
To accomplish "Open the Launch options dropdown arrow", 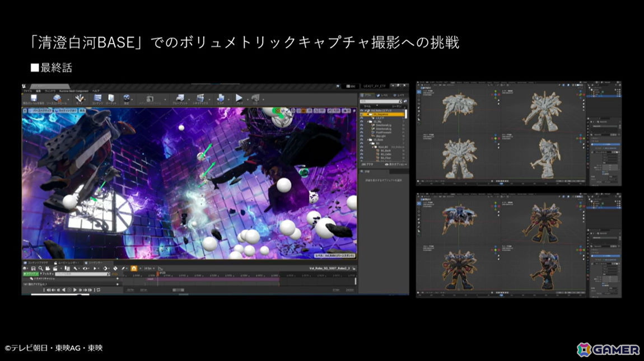I will (x=263, y=99).
